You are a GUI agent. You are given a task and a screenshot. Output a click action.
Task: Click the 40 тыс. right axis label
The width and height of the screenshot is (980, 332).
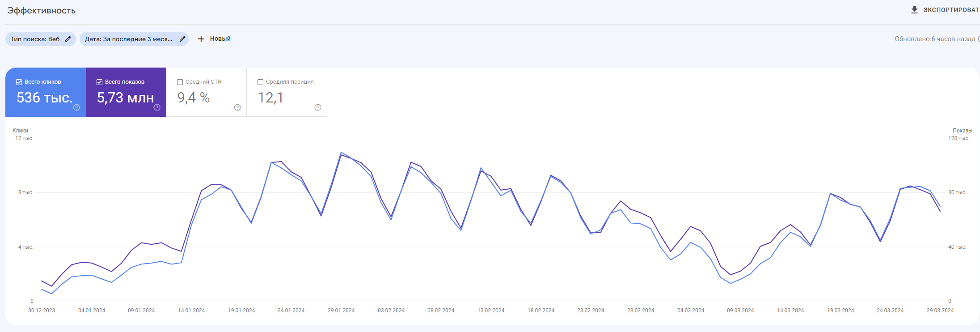click(957, 247)
